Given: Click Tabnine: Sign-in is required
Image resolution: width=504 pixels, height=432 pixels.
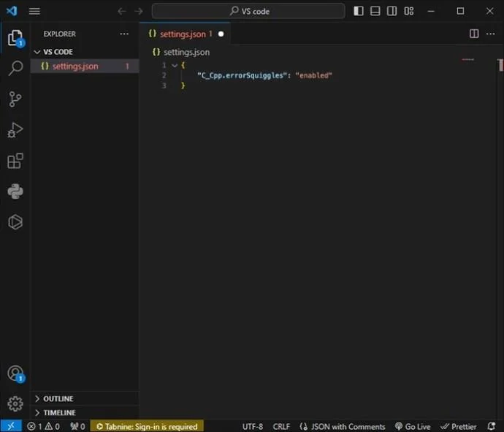Looking at the screenshot, I should [x=147, y=427].
